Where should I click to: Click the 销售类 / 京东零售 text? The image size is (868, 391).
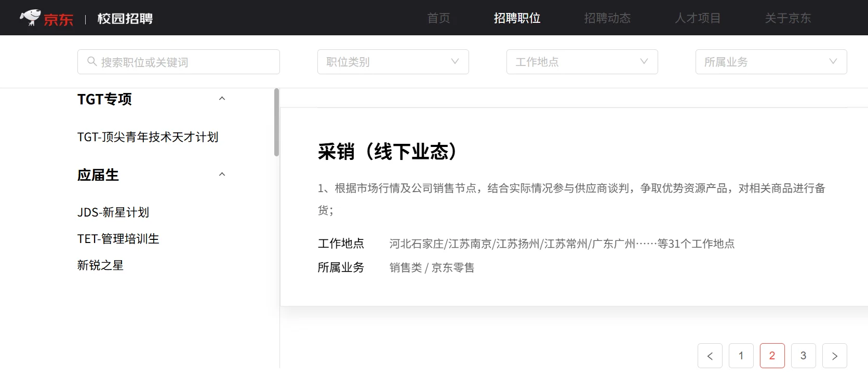(432, 267)
